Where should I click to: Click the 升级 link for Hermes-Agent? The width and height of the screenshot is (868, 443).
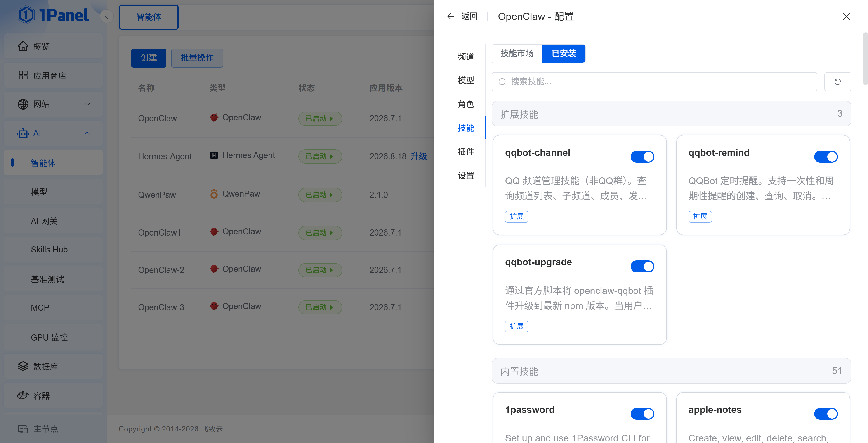tap(418, 156)
